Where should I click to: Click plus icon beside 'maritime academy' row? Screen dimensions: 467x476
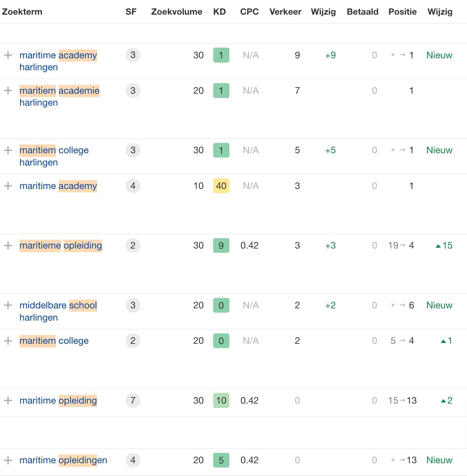click(8, 186)
